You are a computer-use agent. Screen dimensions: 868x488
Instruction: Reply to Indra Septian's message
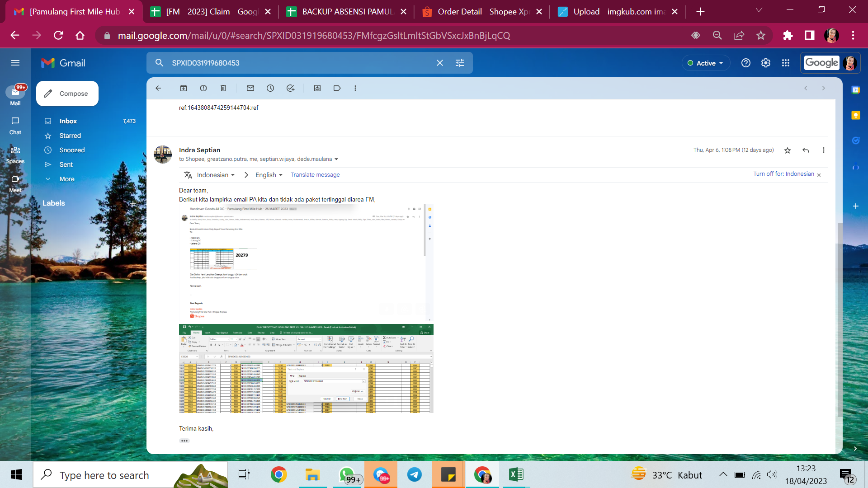coord(806,150)
